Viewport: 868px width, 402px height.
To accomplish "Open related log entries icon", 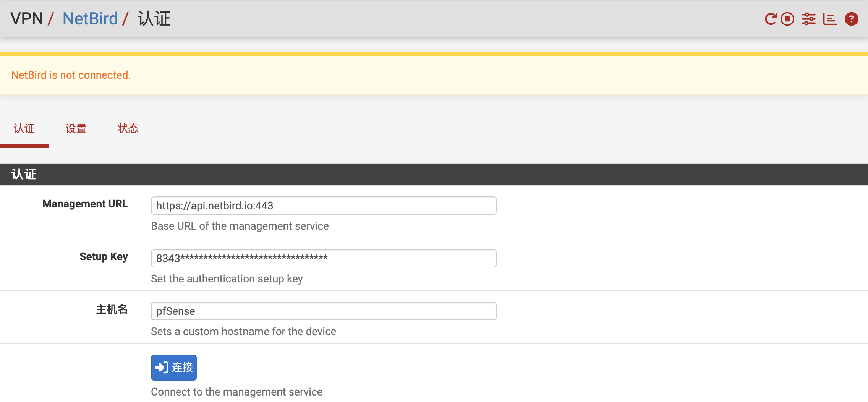I will (x=830, y=19).
